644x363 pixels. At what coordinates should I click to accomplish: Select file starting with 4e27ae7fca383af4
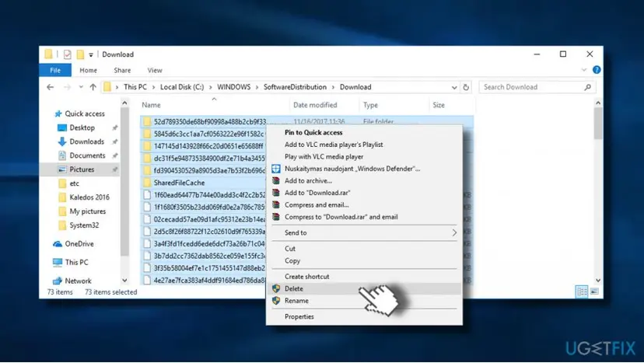click(x=209, y=281)
